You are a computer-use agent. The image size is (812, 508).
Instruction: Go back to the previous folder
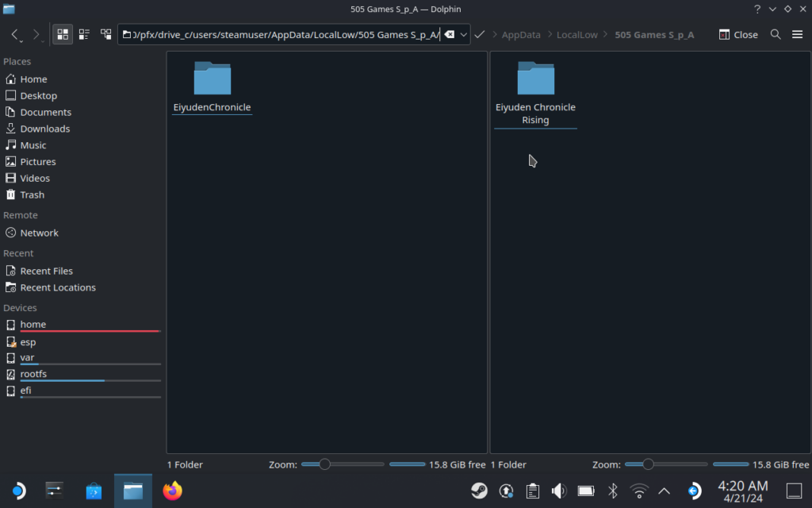tap(15, 35)
